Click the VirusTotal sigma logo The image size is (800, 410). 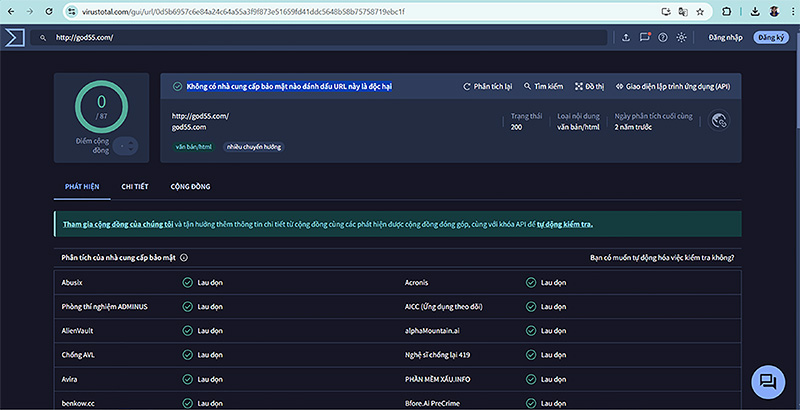pos(14,37)
